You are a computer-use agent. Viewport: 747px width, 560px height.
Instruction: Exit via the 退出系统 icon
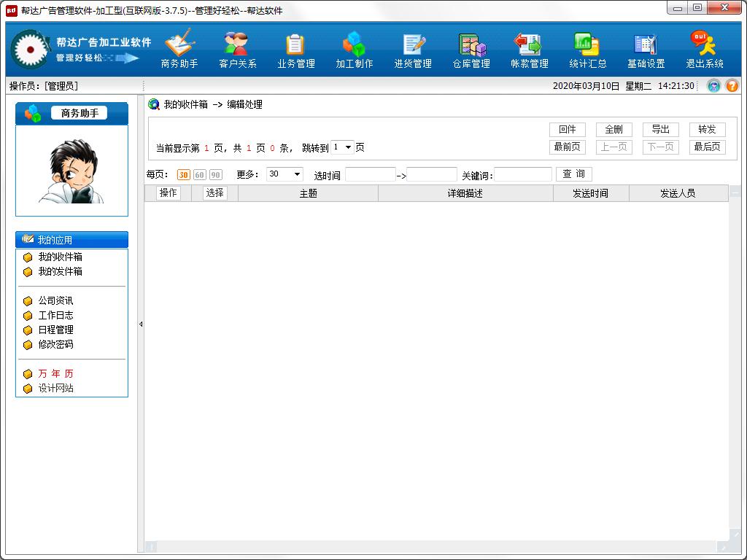tap(704, 44)
